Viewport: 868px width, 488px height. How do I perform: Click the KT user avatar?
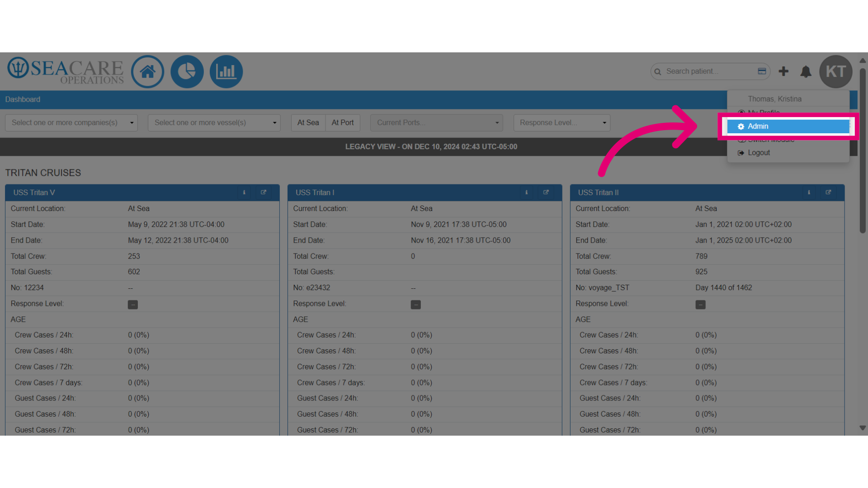(835, 71)
